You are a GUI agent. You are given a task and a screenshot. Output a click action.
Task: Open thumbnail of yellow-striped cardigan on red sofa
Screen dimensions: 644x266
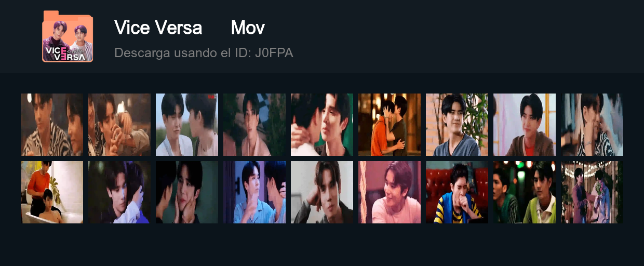click(x=457, y=192)
